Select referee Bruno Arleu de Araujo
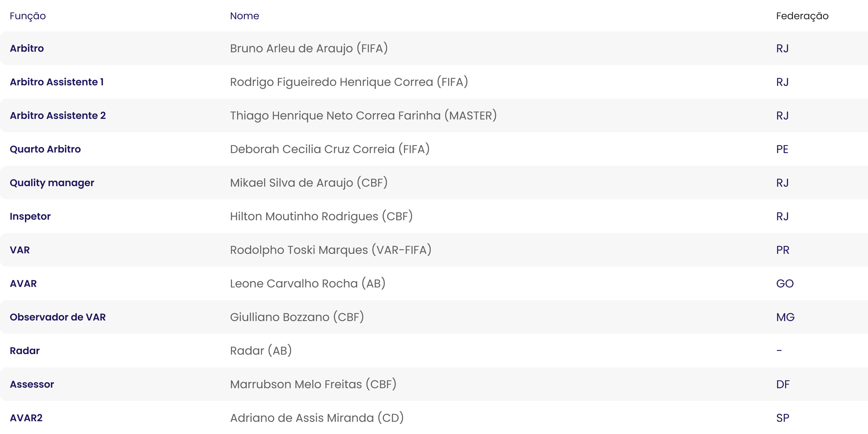Screen dimensions: 868x434 pyautogui.click(x=309, y=48)
